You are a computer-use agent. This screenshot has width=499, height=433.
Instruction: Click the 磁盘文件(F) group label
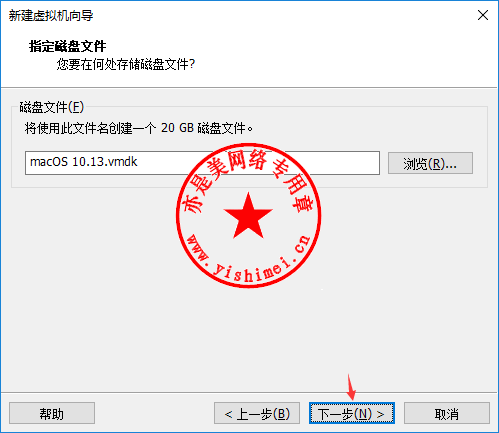[x=52, y=107]
